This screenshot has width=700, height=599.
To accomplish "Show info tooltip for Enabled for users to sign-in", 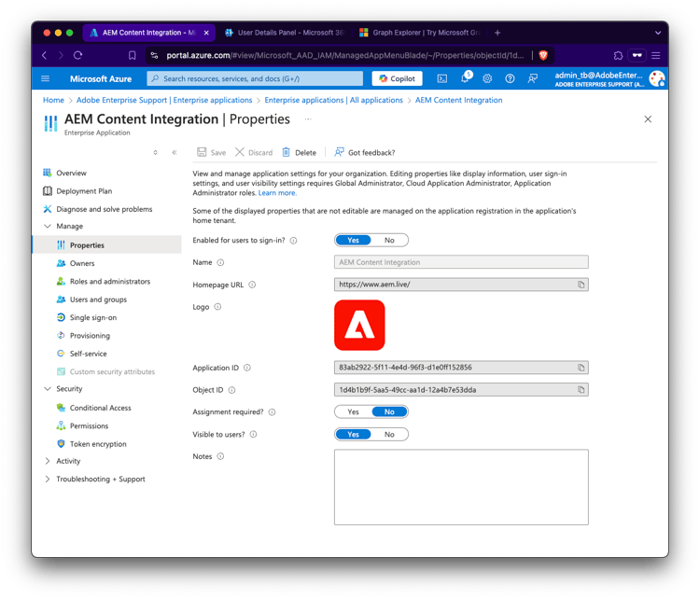I will pos(293,241).
